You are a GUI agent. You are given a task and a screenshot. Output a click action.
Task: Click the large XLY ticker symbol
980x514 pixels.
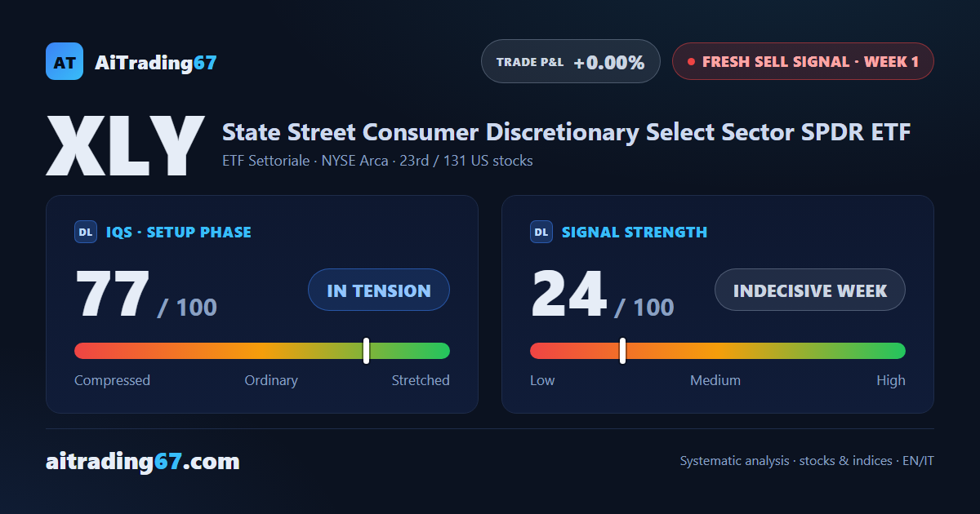[125, 147]
